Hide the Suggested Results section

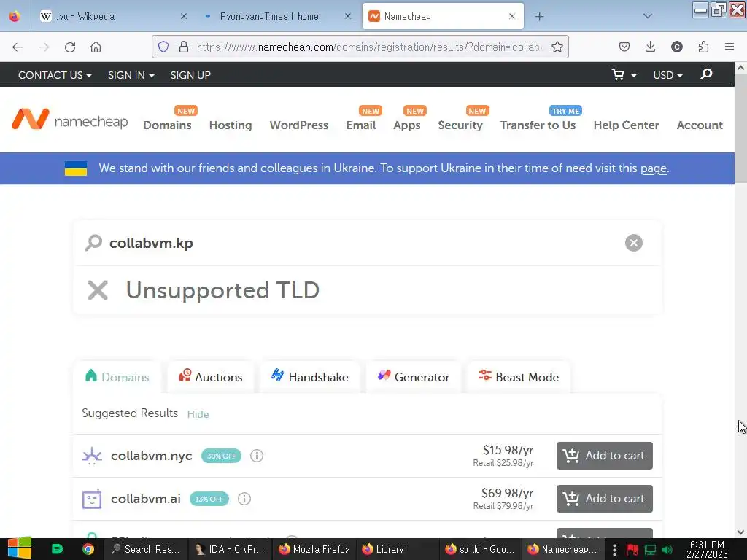[198, 414]
